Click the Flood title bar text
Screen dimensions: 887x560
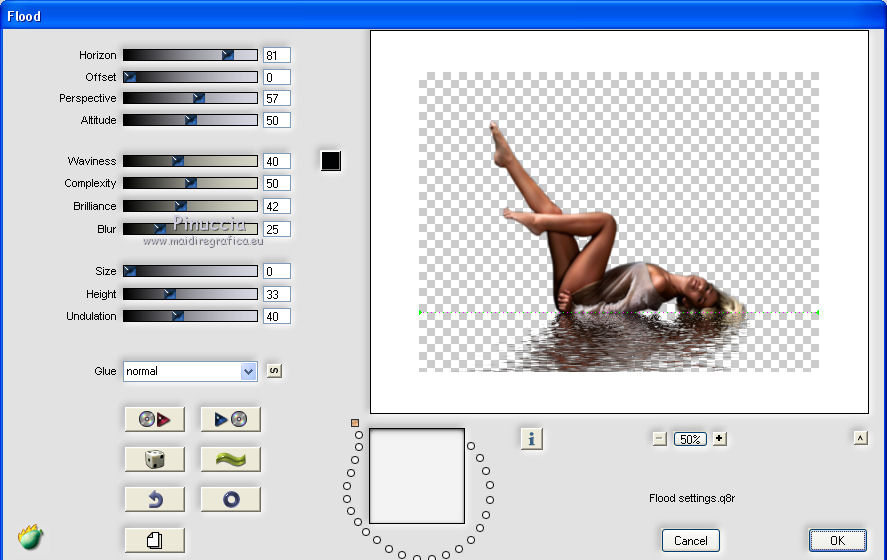point(24,16)
